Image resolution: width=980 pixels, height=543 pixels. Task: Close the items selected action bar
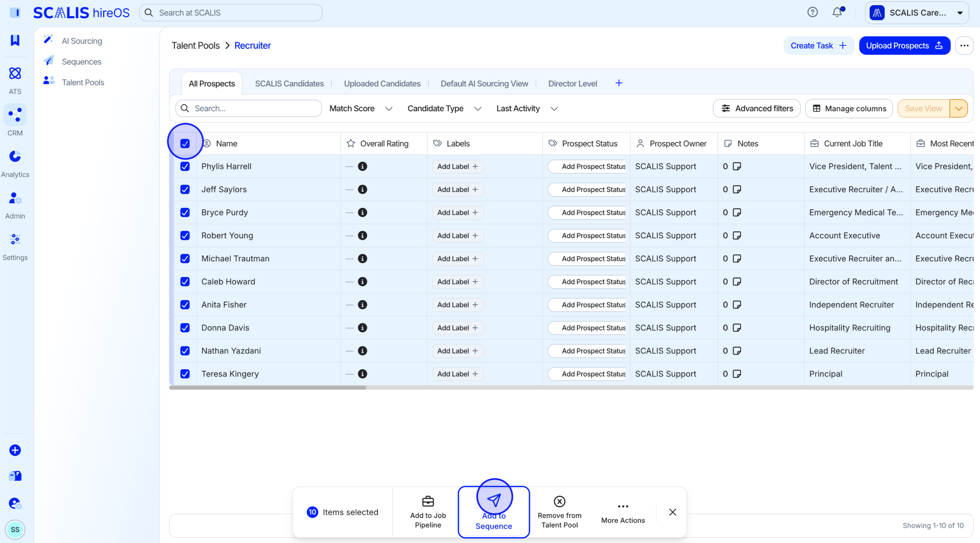[x=672, y=512]
